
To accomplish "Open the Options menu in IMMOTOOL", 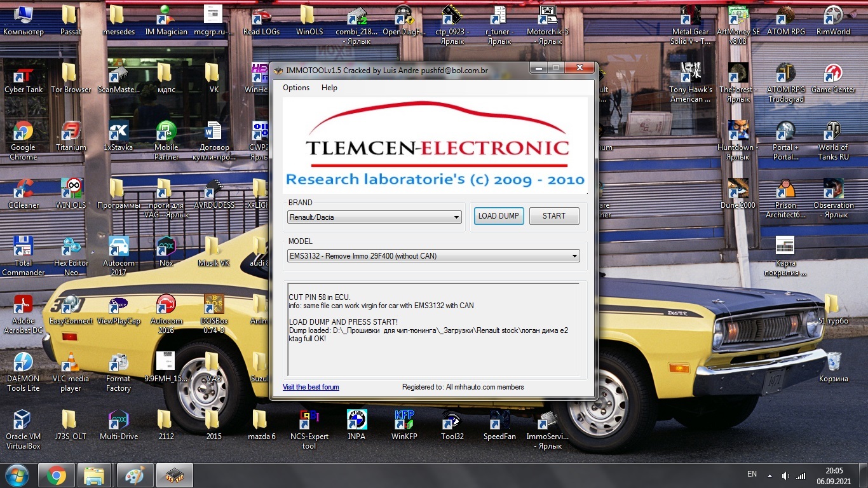I will (x=296, y=88).
